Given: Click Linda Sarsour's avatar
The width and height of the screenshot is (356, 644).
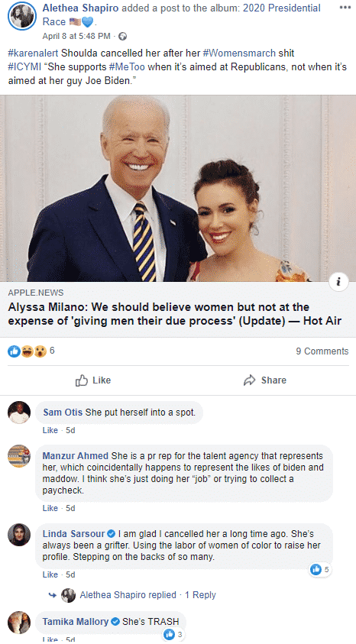Looking at the screenshot, I should click(19, 534).
